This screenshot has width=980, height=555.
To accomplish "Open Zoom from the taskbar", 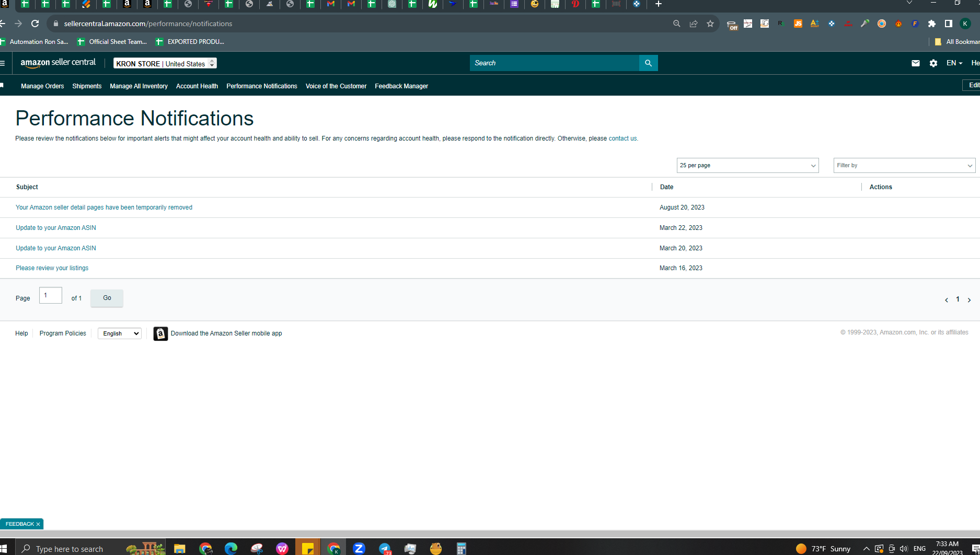I will 359,548.
